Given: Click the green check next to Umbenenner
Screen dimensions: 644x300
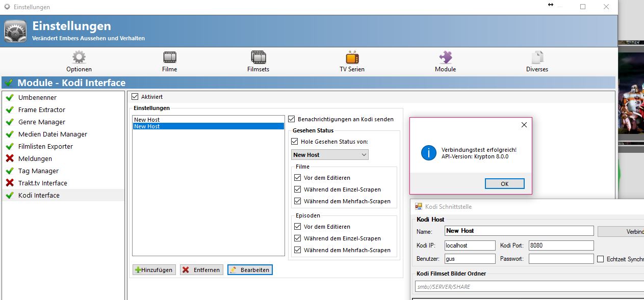Looking at the screenshot, I should [10, 97].
